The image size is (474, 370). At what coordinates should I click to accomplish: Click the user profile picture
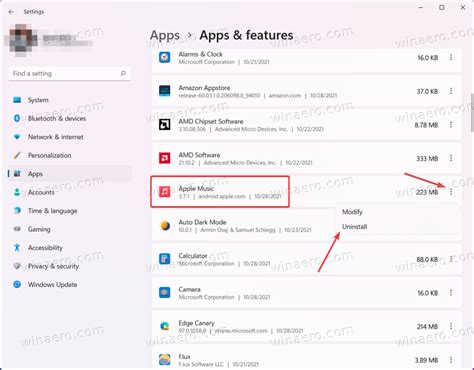[x=22, y=40]
